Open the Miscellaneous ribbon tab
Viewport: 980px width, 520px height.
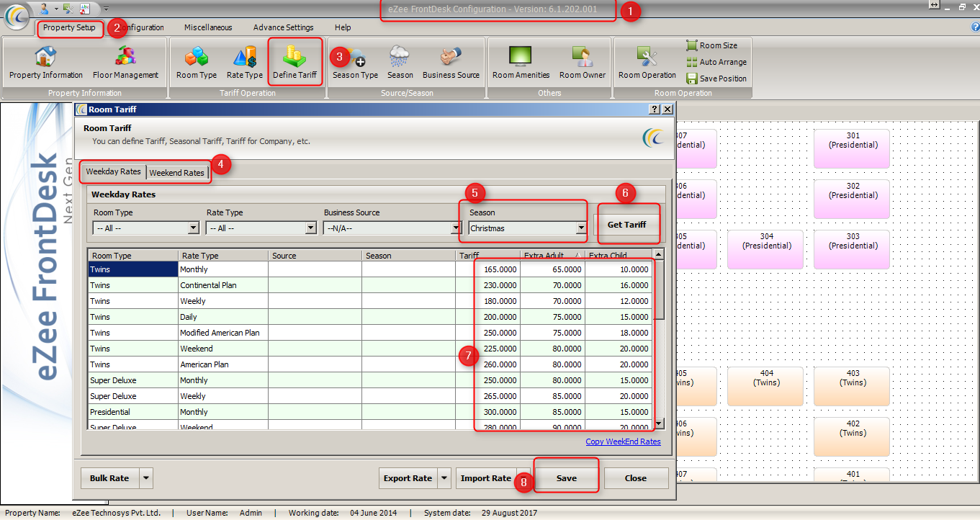point(208,27)
